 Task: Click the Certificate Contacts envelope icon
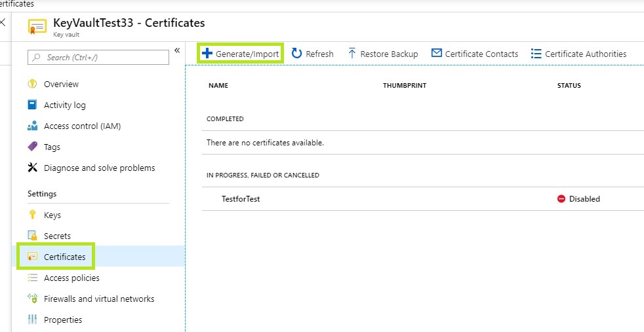(x=437, y=53)
